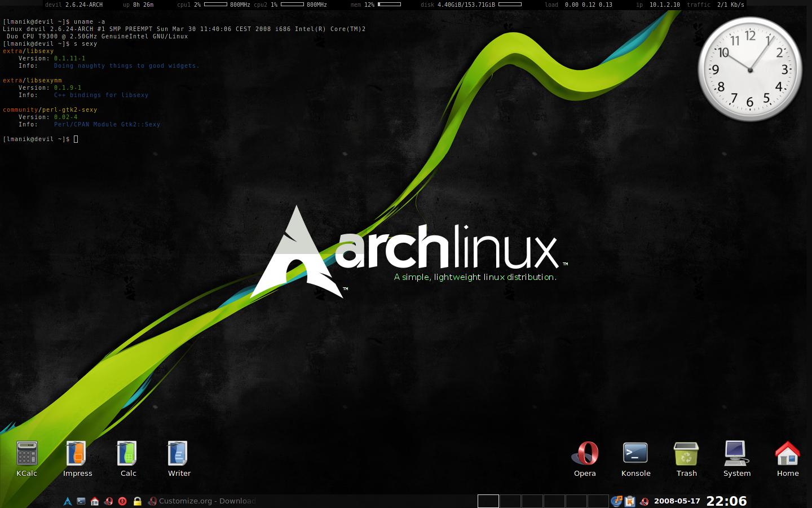The height and width of the screenshot is (508, 812).
Task: Click the 'community/perl-gtk2-sexy' line in terminal
Action: [50, 110]
